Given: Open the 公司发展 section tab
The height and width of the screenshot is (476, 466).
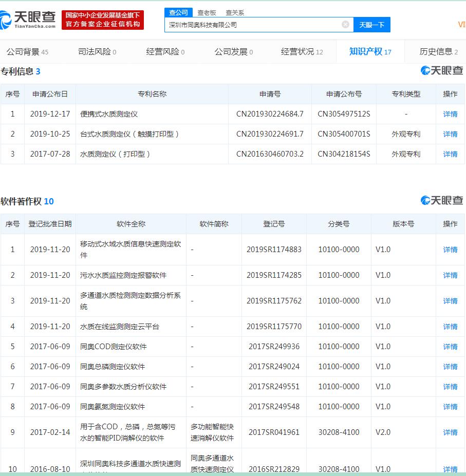Looking at the screenshot, I should click(234, 52).
